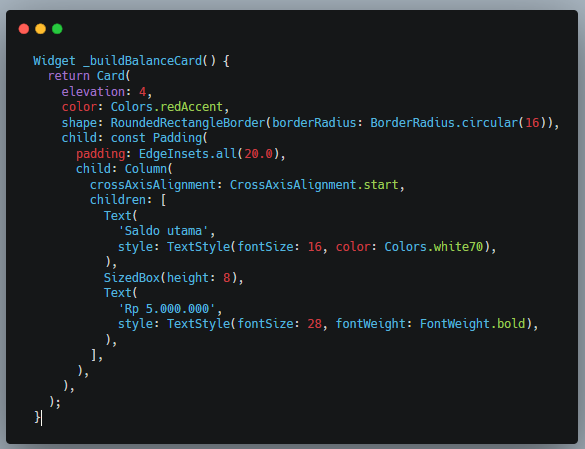This screenshot has width=585, height=449.
Task: Click the word 'padding' property
Action: (101, 153)
